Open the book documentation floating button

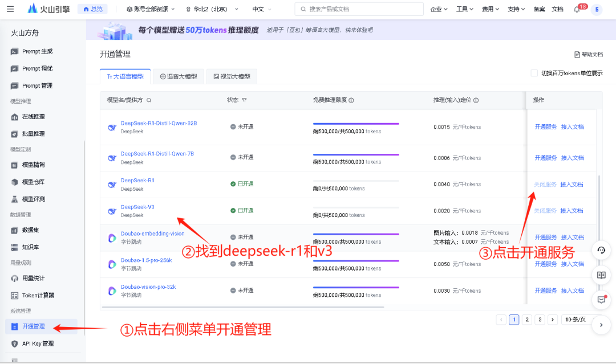(601, 275)
